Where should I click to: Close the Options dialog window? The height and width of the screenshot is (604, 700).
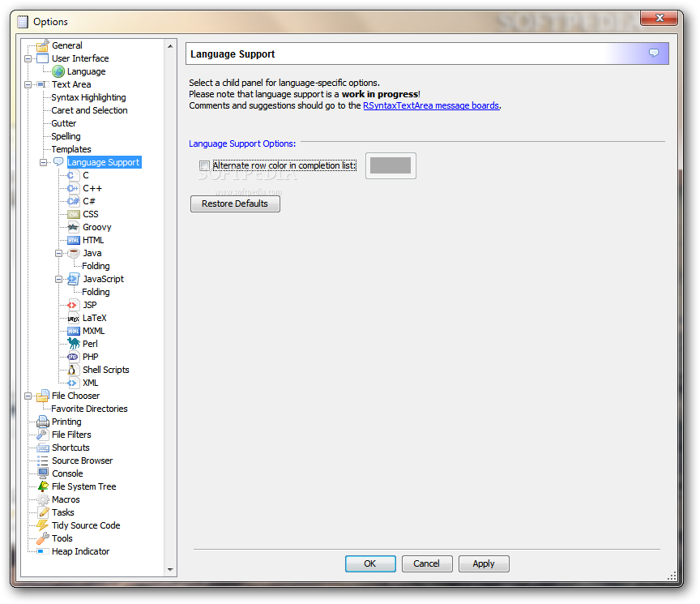(x=659, y=18)
